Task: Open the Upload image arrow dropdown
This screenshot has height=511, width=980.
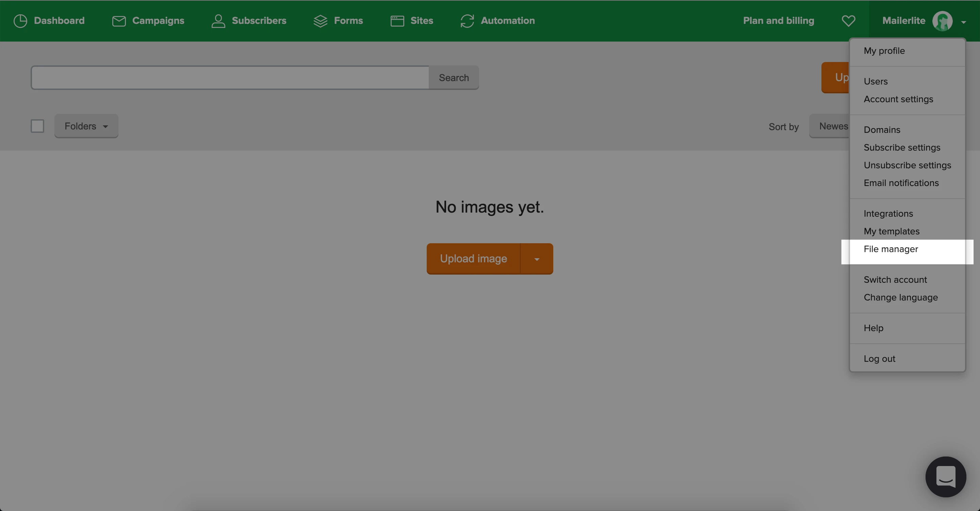Action: tap(536, 259)
